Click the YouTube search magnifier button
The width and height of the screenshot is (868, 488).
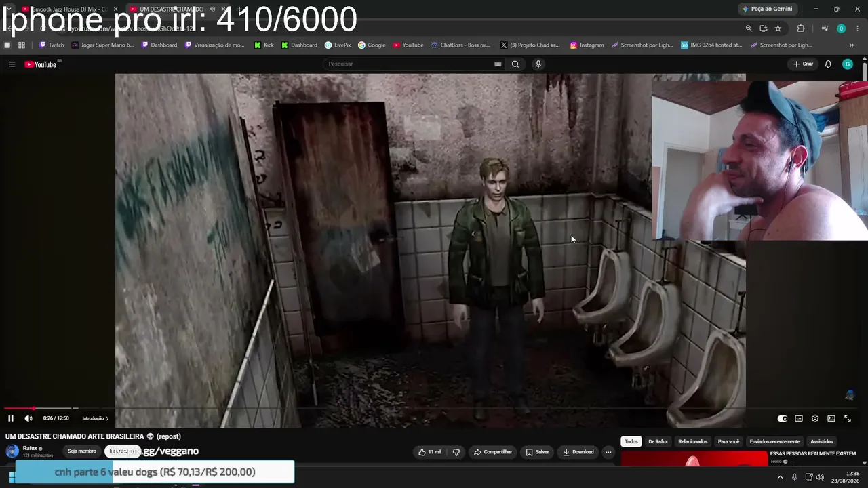click(x=515, y=64)
